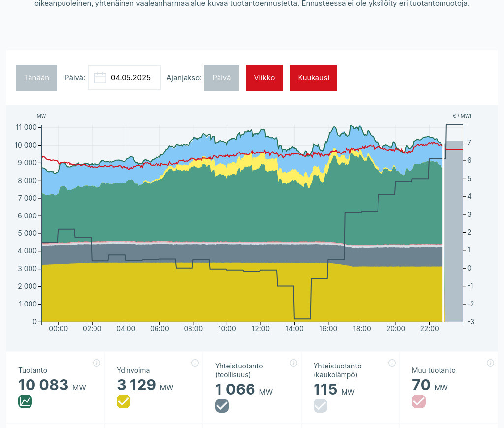The height and width of the screenshot is (428, 504).
Task: Uncheck the yellow Ydinvoima checkbox
Action: pos(124,401)
